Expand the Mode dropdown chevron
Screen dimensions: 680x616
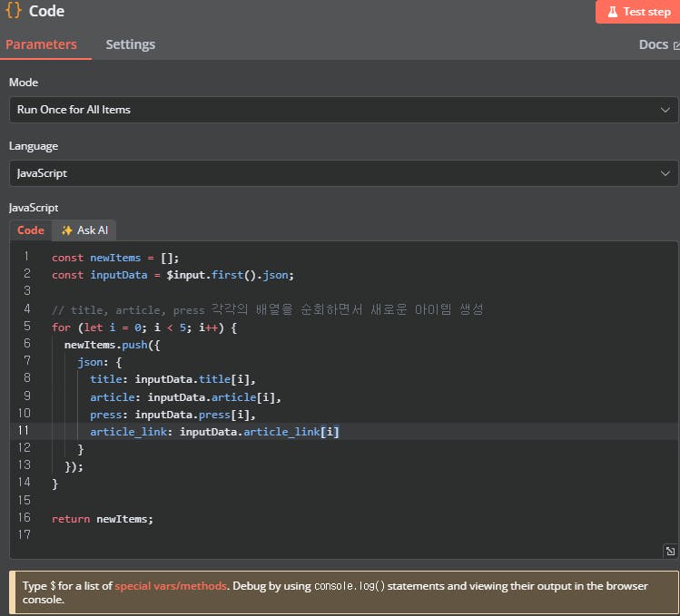pyautogui.click(x=665, y=110)
